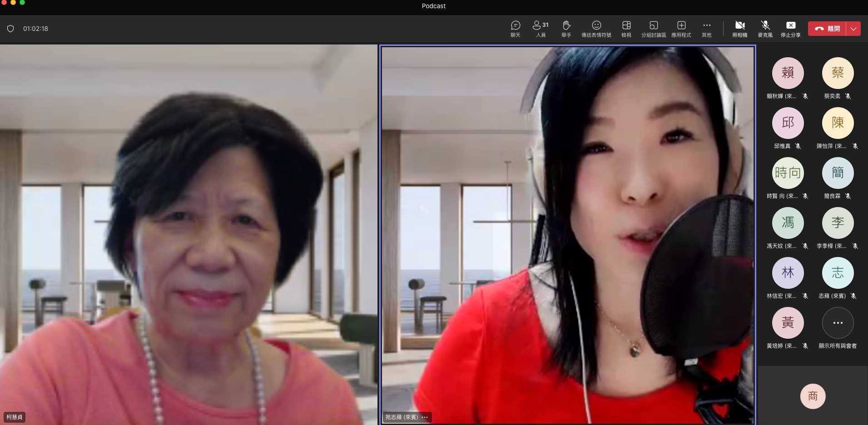
Task: Select the 林 participant avatar
Action: point(788,273)
